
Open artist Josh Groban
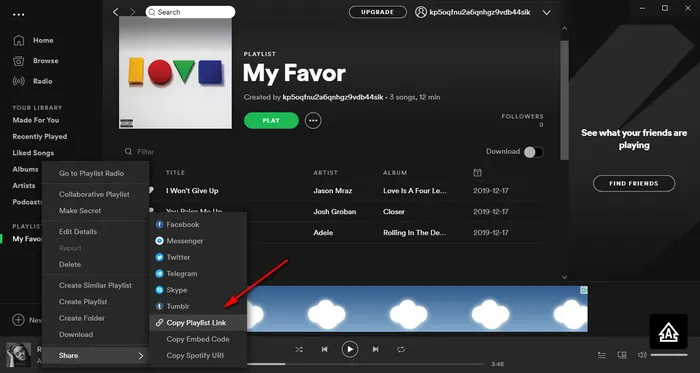(334, 211)
